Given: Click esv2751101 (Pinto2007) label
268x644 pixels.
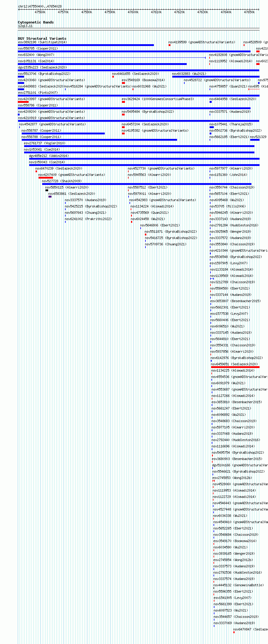Looking at the screenshot, I should [38, 93].
